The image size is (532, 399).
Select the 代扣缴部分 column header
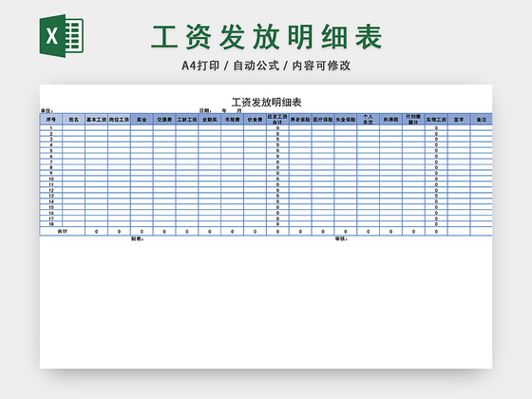point(413,120)
